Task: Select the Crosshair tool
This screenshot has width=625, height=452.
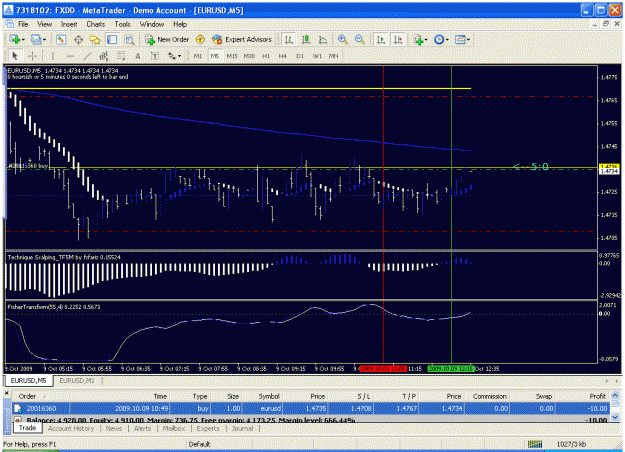Action: [x=32, y=56]
